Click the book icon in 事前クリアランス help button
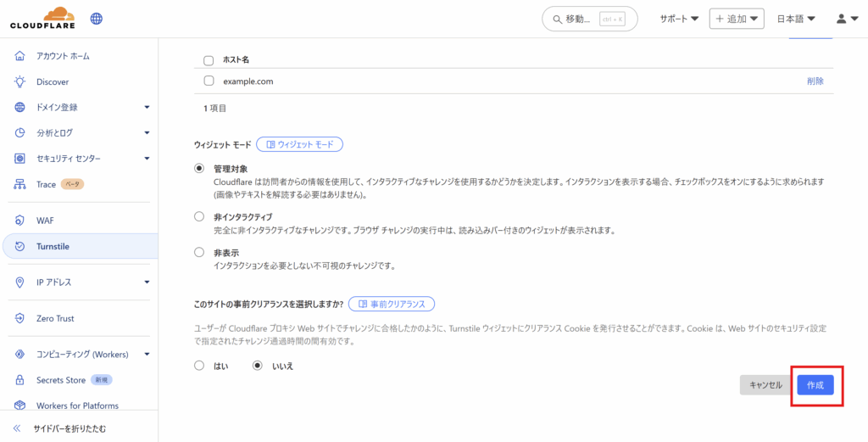Viewport: 868px width, 442px height. [x=363, y=304]
